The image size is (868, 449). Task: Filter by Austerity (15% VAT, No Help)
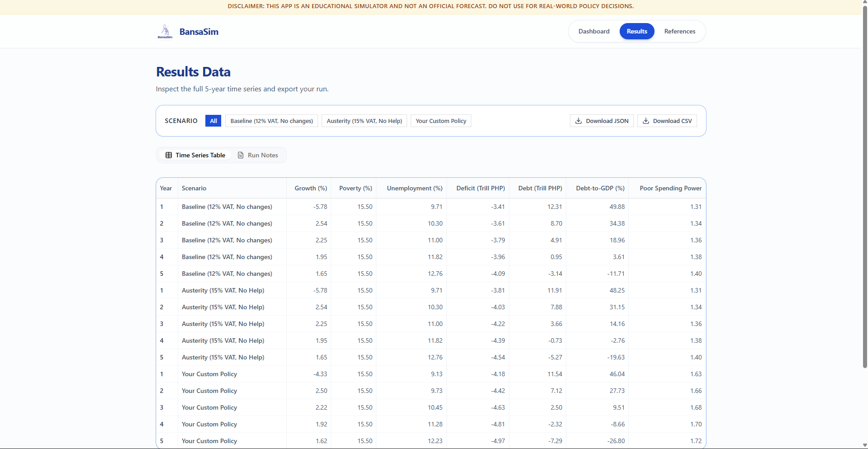click(x=365, y=121)
